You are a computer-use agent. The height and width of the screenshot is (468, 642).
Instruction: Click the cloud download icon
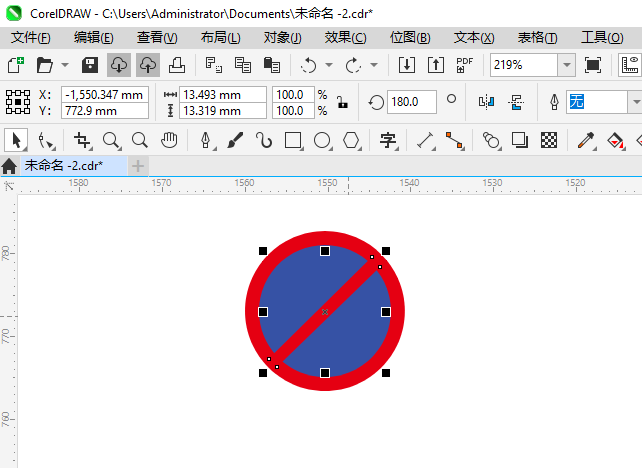pos(119,65)
